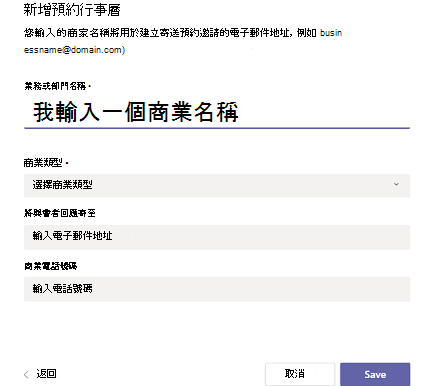Screen dimensions: 435x386
Task: Click the 取消 cancel button
Action: (300, 374)
